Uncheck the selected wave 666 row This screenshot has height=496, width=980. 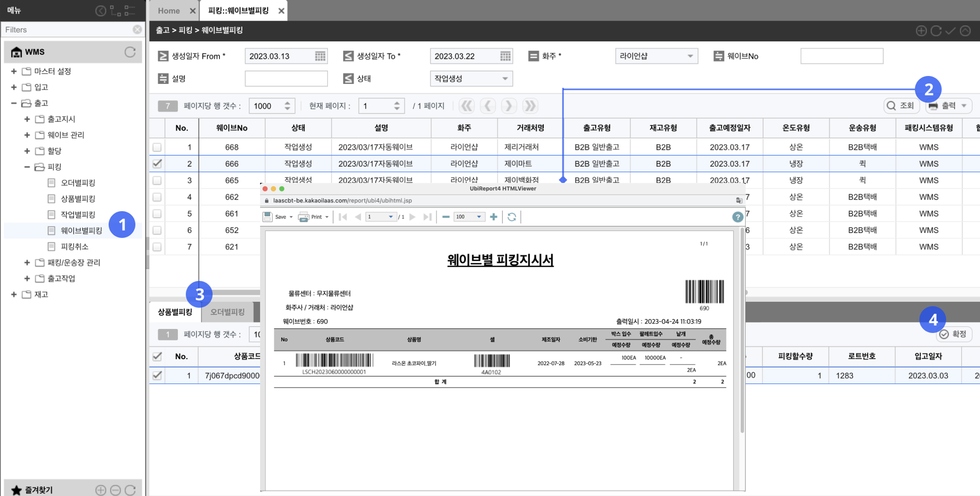click(x=157, y=164)
